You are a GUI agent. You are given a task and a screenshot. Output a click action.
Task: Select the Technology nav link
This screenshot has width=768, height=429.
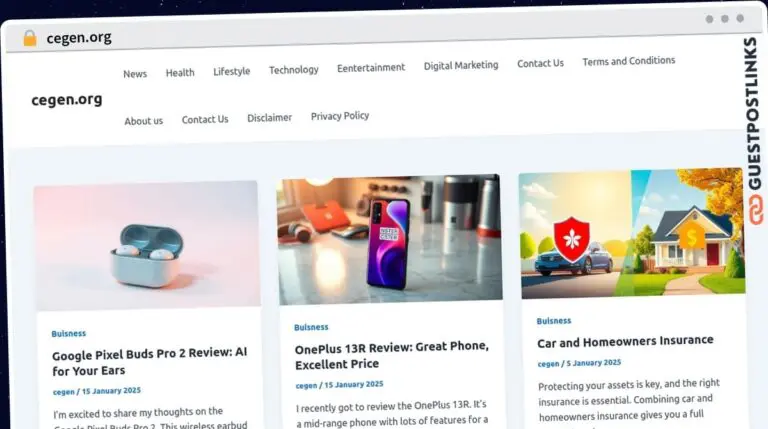pos(294,70)
